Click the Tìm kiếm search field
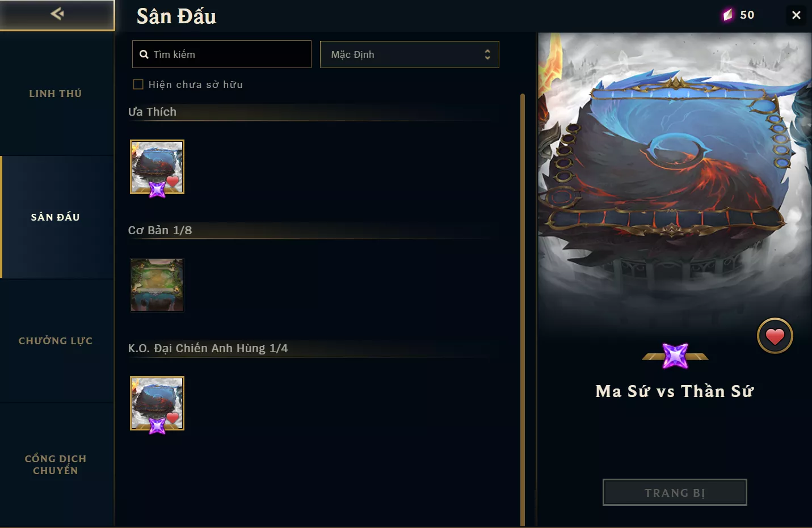Screen dimensions: 812x528 pyautogui.click(x=222, y=54)
